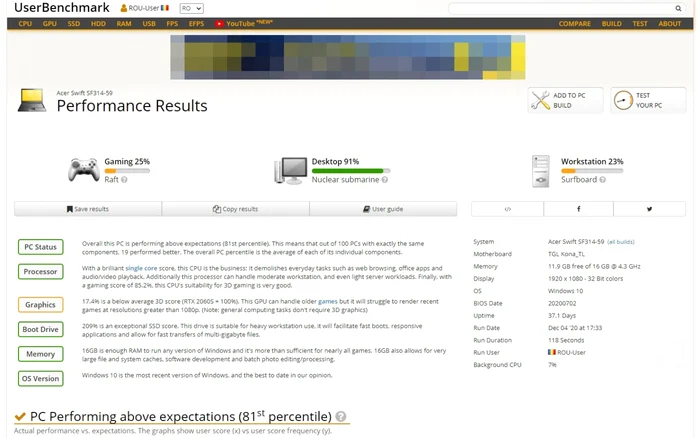The image size is (700, 438).
Task: Open the SSD menu item
Action: pos(74,24)
